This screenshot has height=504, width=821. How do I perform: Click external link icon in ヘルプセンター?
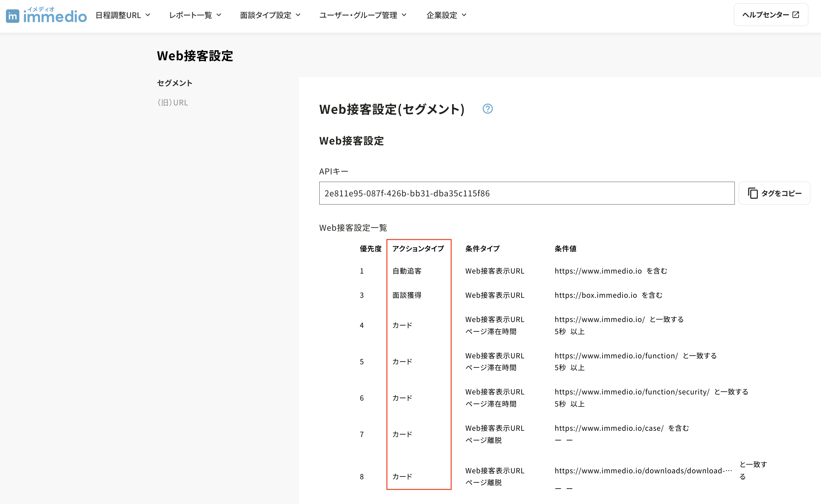pyautogui.click(x=796, y=15)
